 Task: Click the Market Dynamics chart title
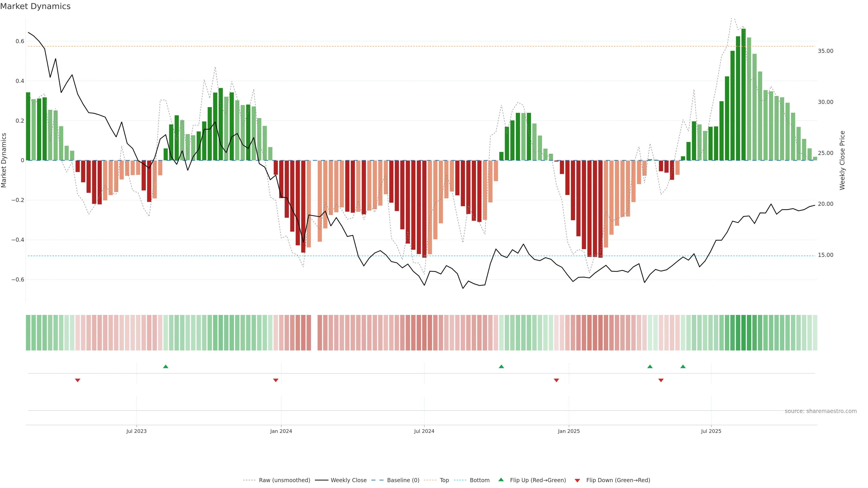[x=35, y=6]
